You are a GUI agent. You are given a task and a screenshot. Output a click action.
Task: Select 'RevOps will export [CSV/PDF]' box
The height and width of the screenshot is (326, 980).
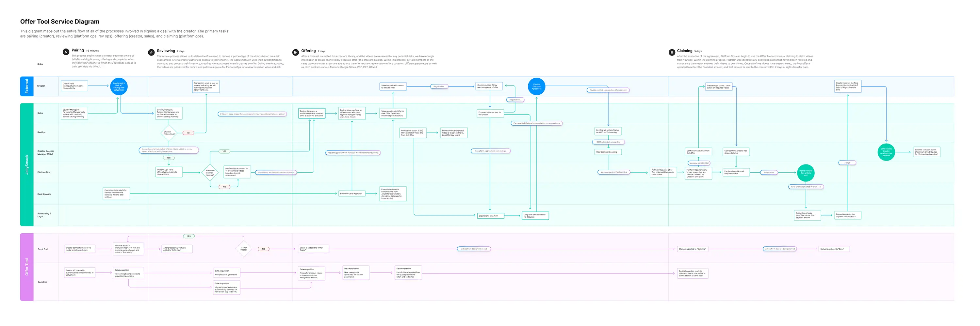point(413,132)
